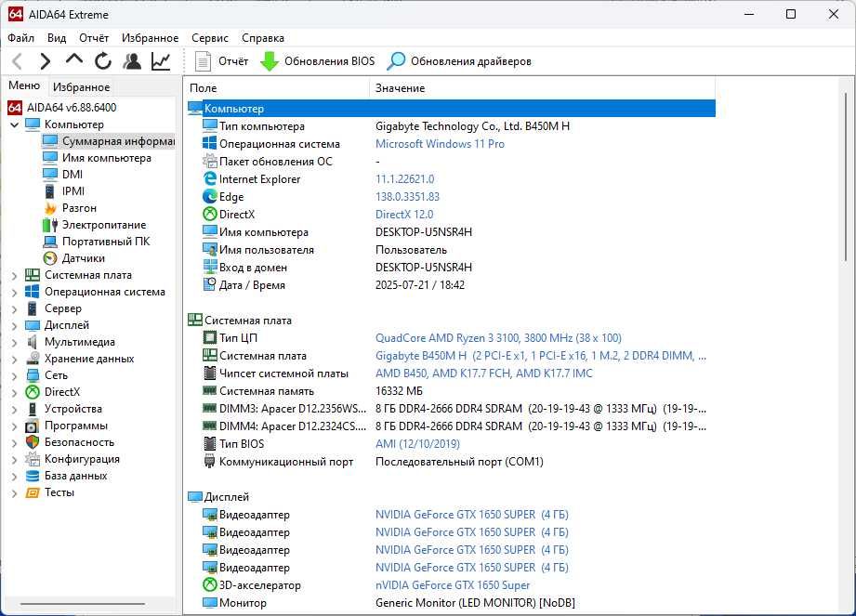Click the vertical scrollbar of the details pane
The image size is (856, 616).
click(x=846, y=178)
